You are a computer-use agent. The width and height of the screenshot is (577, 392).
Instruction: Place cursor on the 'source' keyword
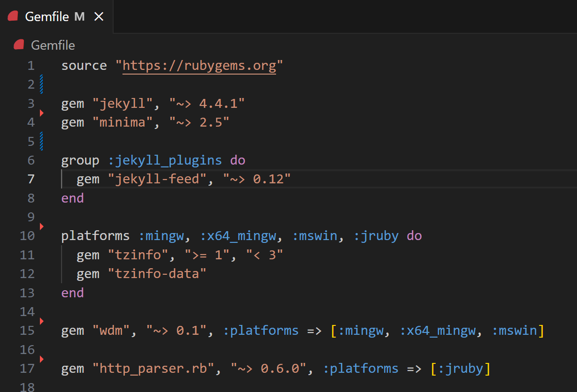pos(84,66)
